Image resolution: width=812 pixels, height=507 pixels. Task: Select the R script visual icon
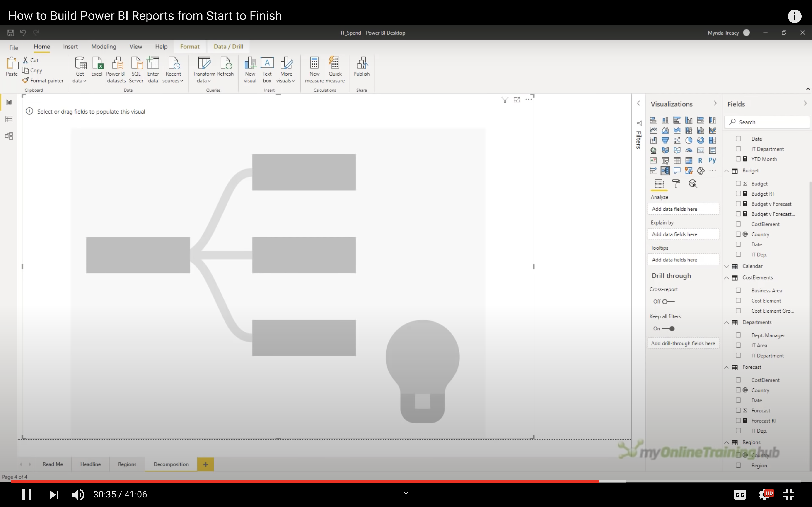point(700,161)
